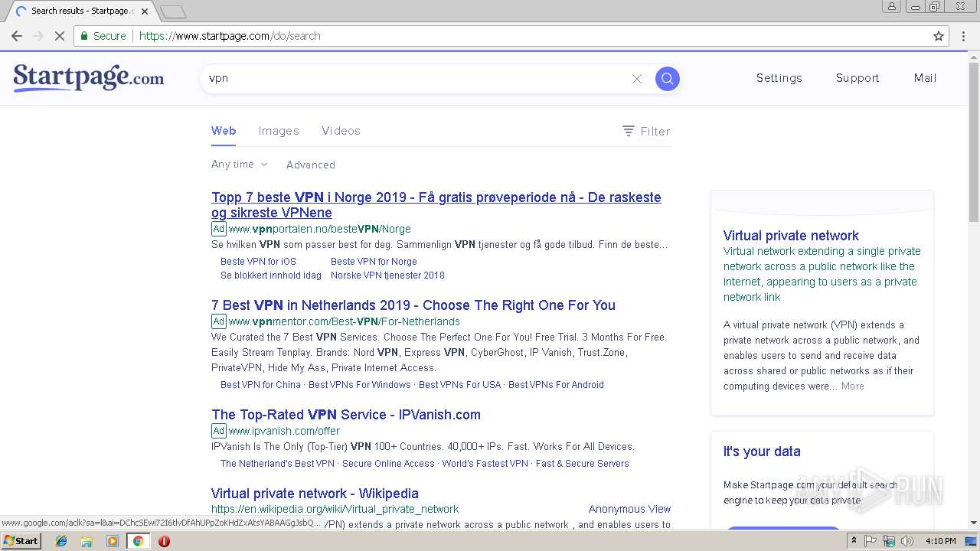Expand the Any time dropdown
The width and height of the screenshot is (980, 551).
[239, 164]
